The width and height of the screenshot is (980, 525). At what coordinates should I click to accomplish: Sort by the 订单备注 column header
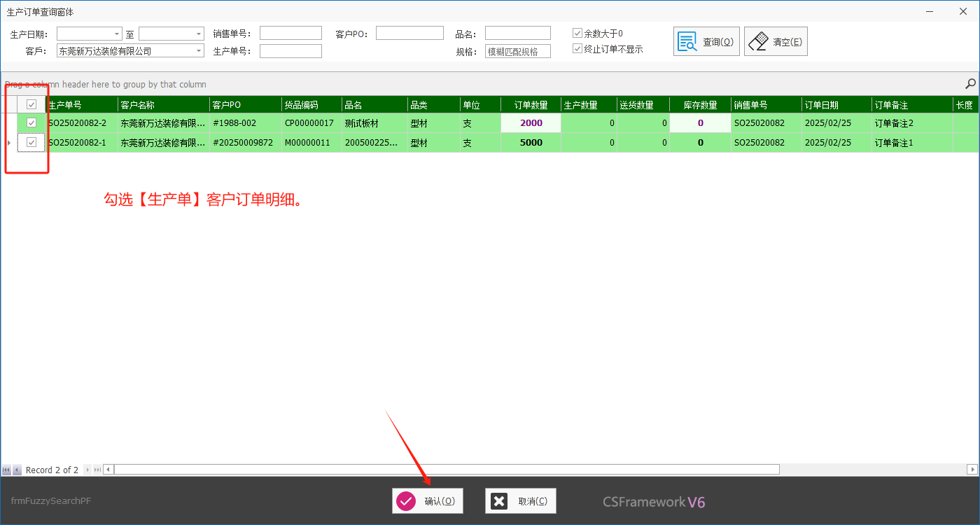coord(913,105)
